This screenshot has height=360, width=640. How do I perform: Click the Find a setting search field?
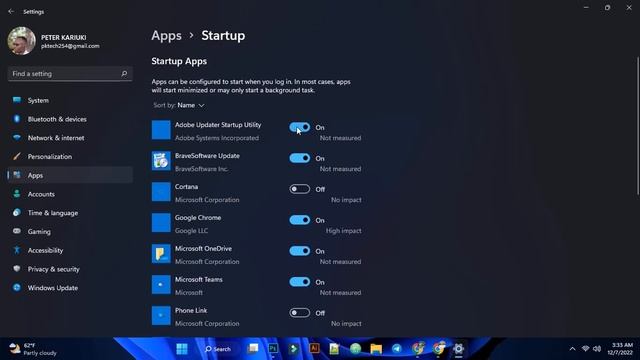pos(70,74)
